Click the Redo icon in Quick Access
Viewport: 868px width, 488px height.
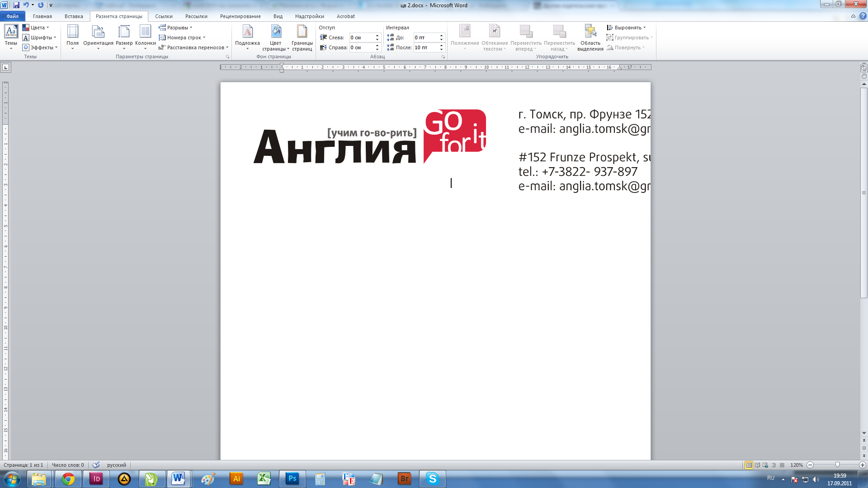[41, 5]
